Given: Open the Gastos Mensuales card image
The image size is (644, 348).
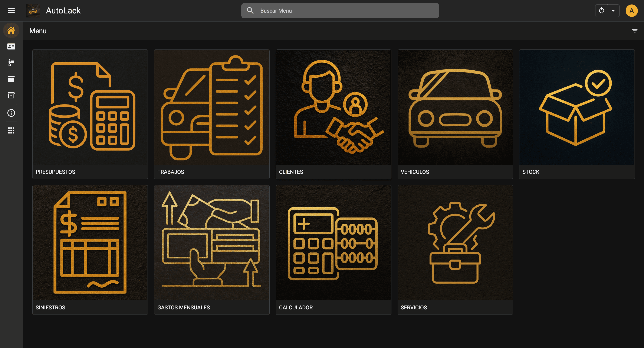Looking at the screenshot, I should tap(212, 243).
